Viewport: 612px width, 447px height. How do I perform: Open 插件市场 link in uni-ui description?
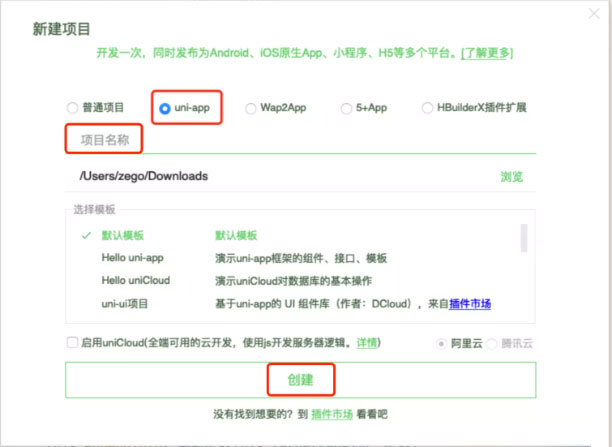[469, 303]
